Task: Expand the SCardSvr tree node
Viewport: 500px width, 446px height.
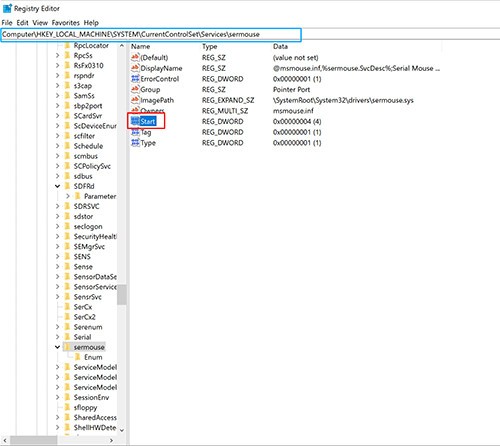Action: 57,116
